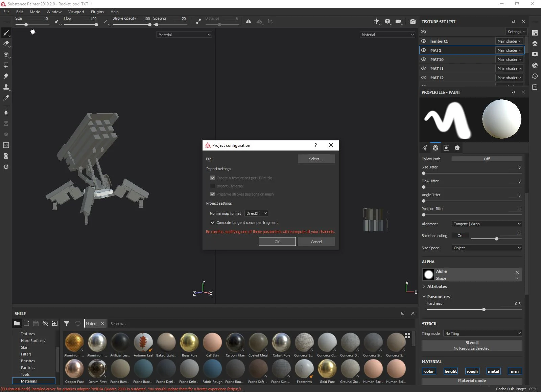Open the Plugins menu
Screen dimensions: 541x392
(97, 12)
